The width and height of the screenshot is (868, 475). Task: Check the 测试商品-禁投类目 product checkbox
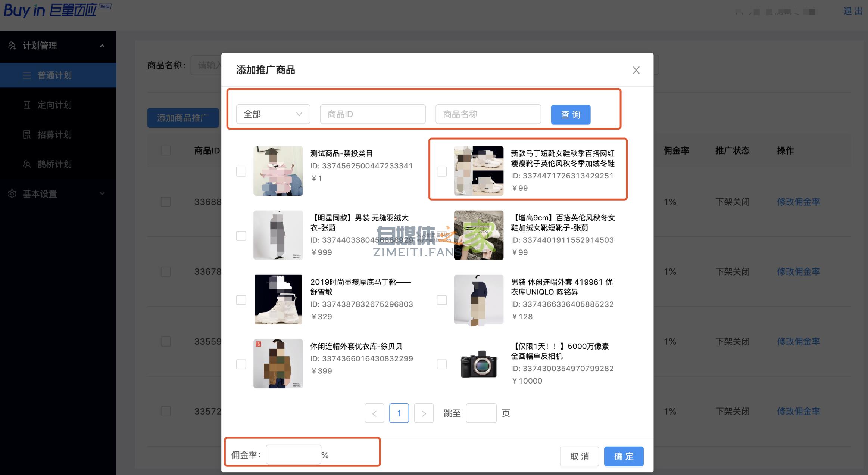(x=241, y=171)
